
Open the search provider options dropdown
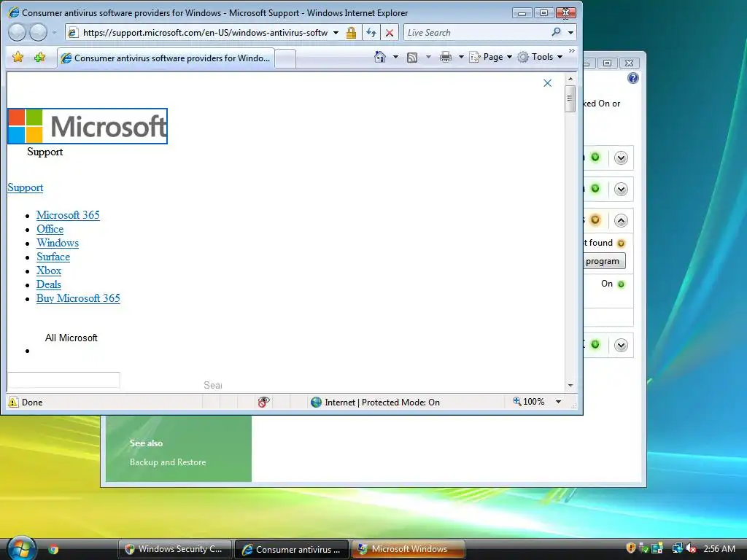point(570,33)
